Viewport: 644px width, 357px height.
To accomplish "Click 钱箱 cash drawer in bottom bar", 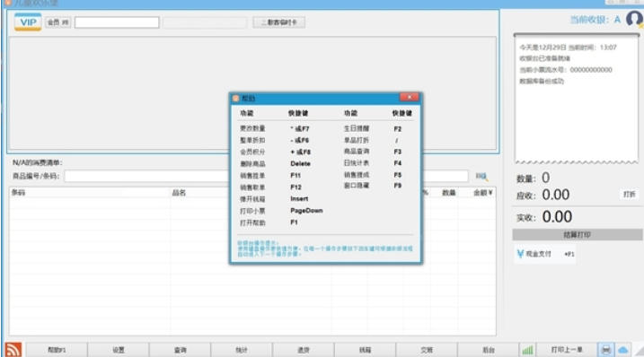I will click(x=365, y=350).
